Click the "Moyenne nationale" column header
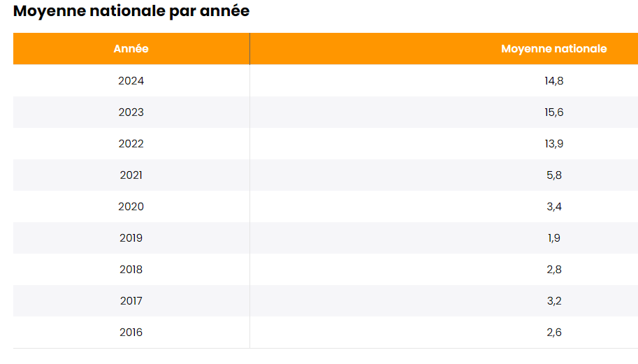 coord(553,49)
